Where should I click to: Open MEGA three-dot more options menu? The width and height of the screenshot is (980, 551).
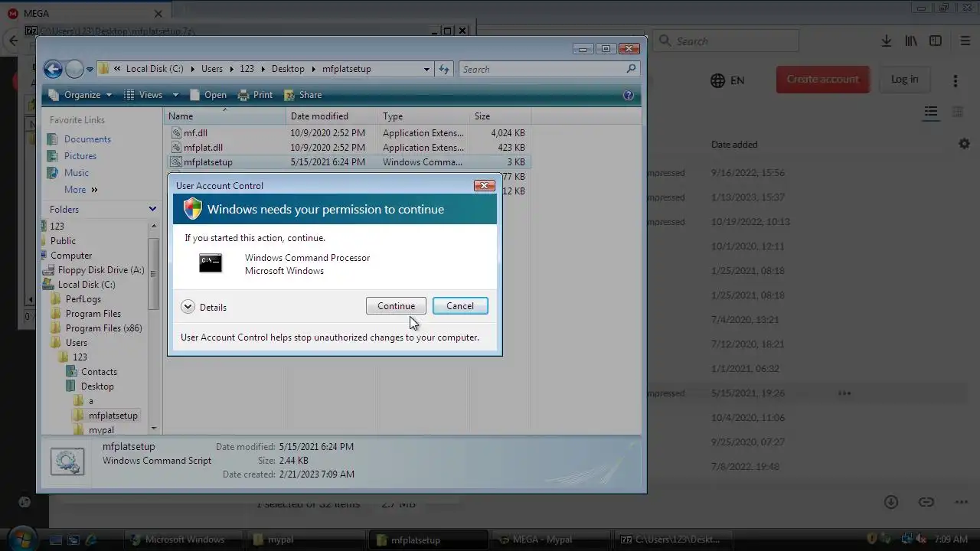(955, 80)
